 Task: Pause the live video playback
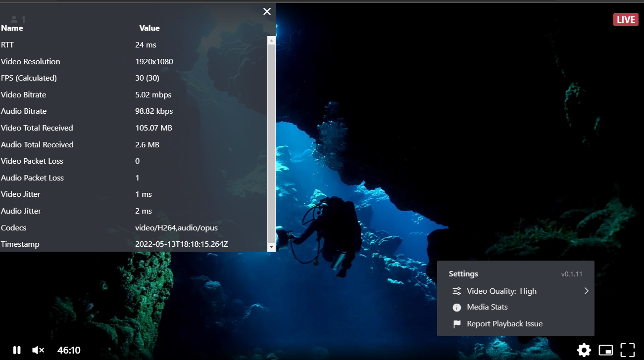pos(17,350)
